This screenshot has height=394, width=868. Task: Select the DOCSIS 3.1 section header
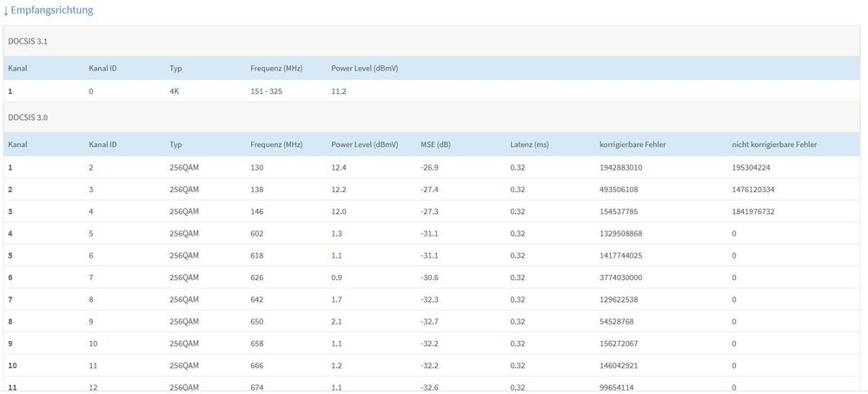(x=433, y=41)
